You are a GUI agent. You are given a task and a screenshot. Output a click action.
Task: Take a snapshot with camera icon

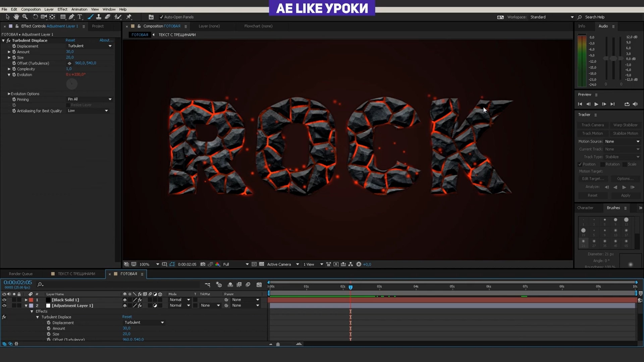click(x=203, y=264)
